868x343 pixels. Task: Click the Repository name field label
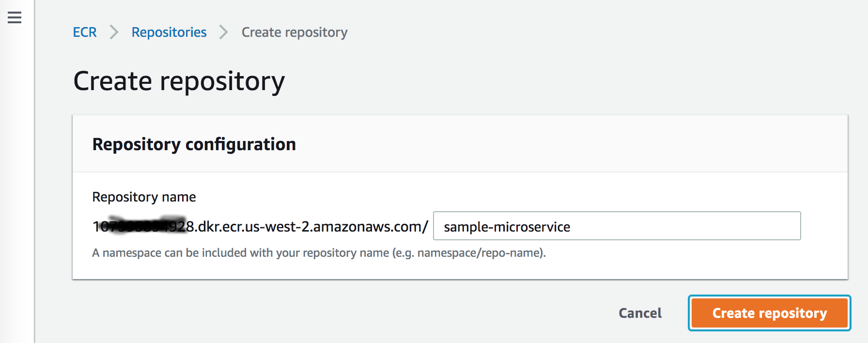click(x=144, y=197)
